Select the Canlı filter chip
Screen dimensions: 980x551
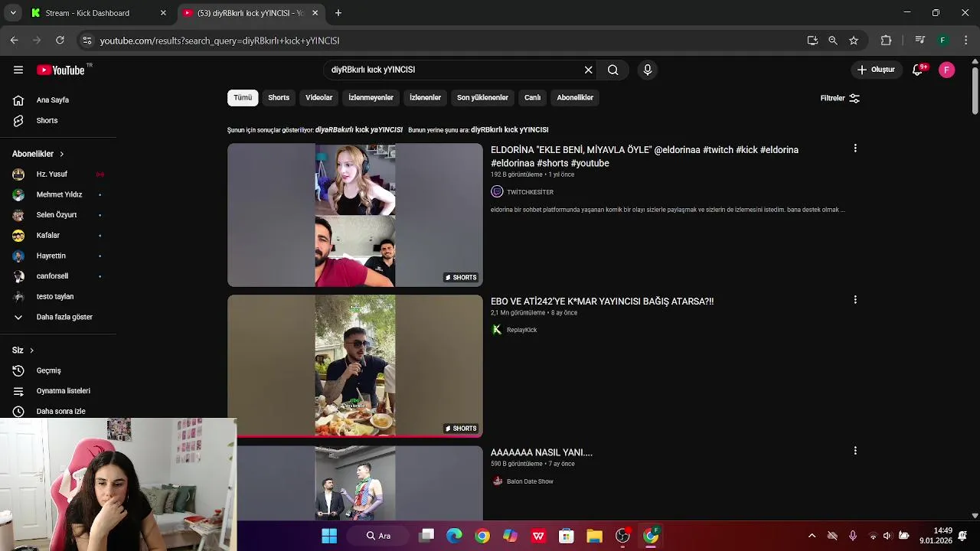[532, 98]
